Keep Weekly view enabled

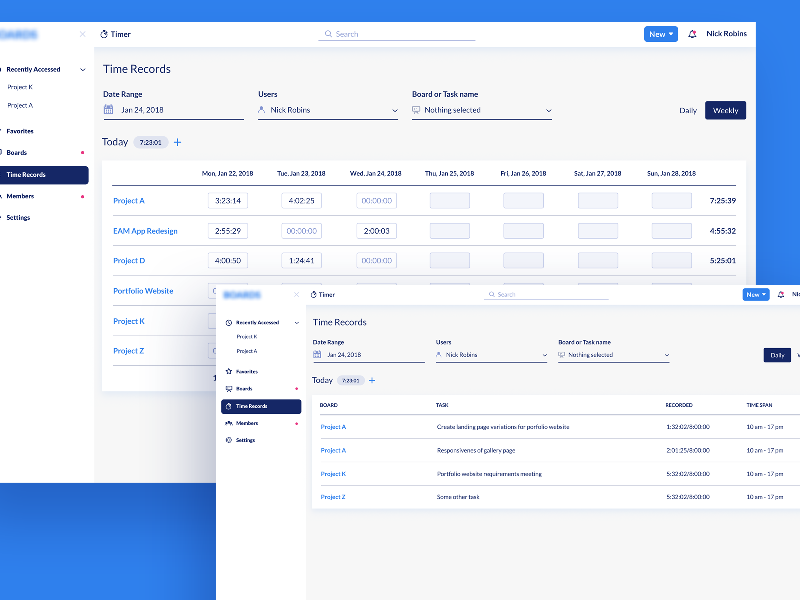725,110
